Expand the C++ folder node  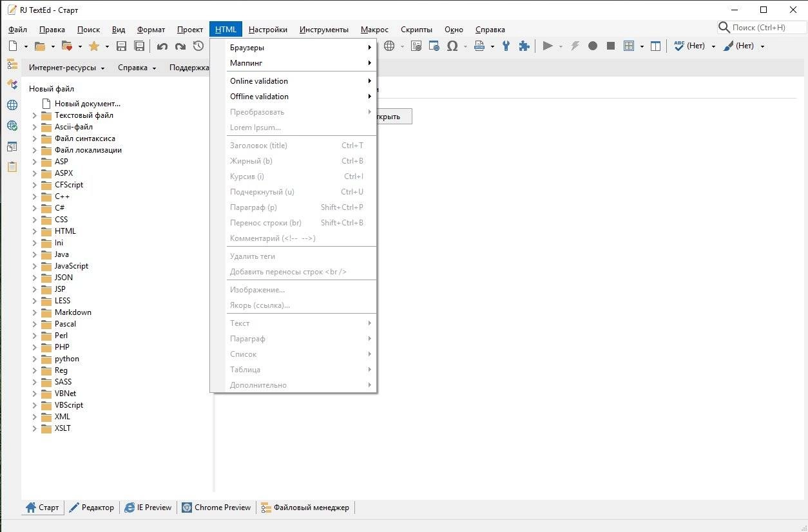[x=35, y=196]
